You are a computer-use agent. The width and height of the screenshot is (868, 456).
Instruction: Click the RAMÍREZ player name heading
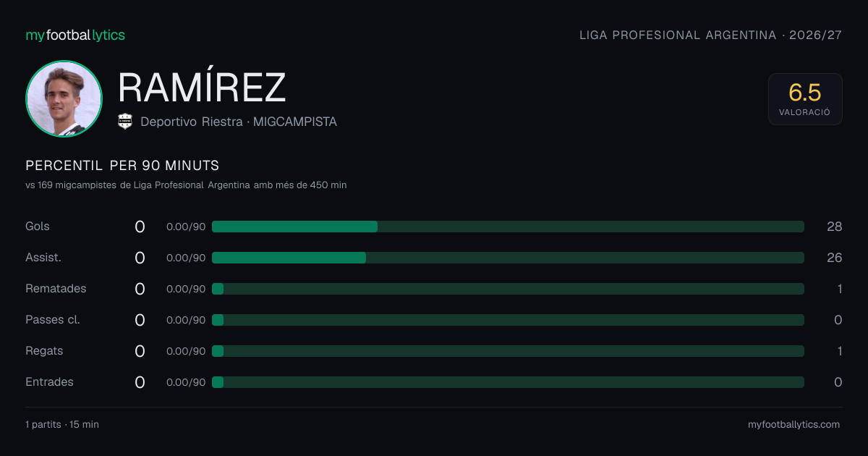[202, 88]
